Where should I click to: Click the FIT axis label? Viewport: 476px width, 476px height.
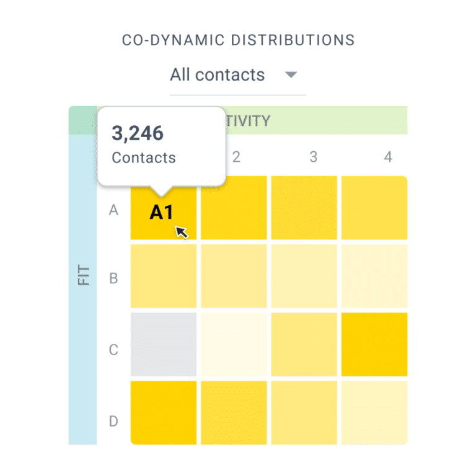pyautogui.click(x=83, y=276)
